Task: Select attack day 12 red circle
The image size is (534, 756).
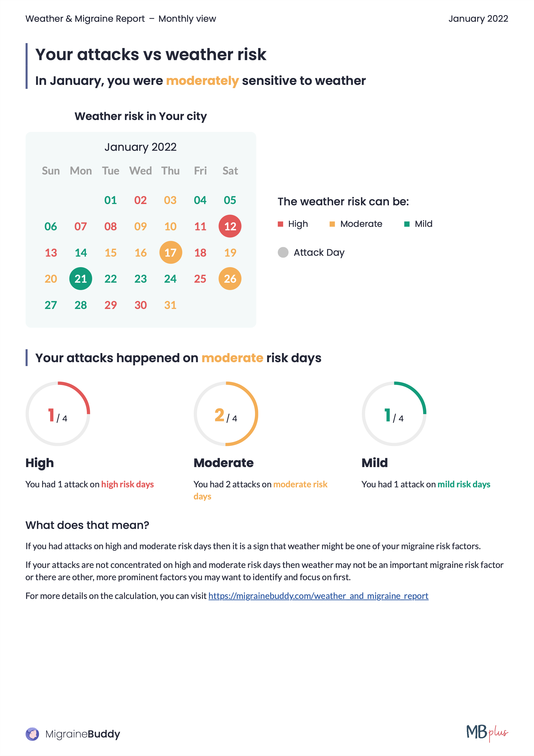Action: (x=230, y=226)
